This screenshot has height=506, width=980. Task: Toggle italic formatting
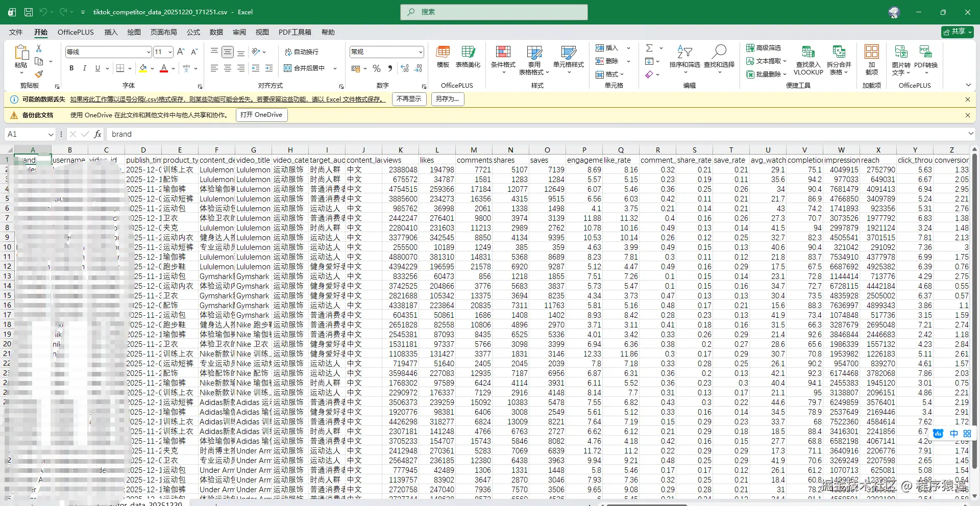click(x=84, y=68)
